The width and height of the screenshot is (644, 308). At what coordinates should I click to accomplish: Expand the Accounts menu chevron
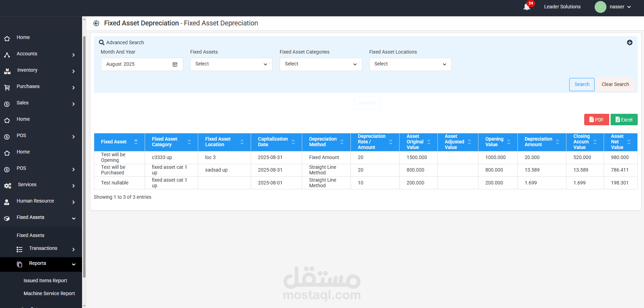click(x=73, y=55)
